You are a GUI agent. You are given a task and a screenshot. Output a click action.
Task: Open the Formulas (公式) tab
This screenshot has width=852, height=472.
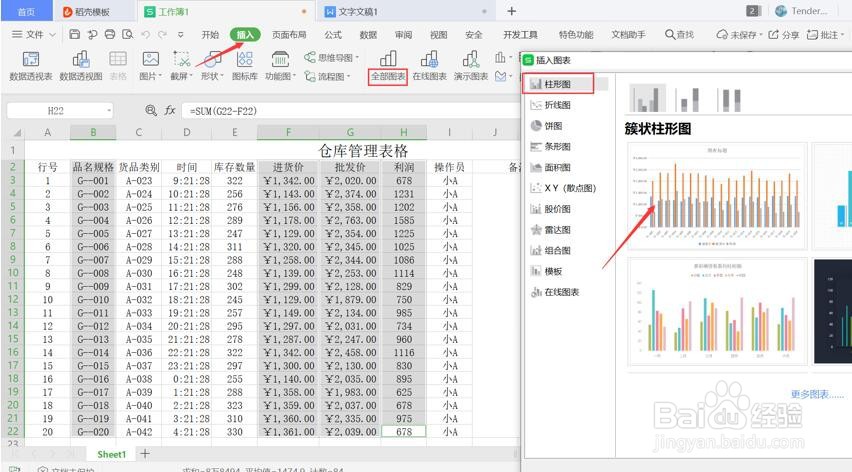333,35
